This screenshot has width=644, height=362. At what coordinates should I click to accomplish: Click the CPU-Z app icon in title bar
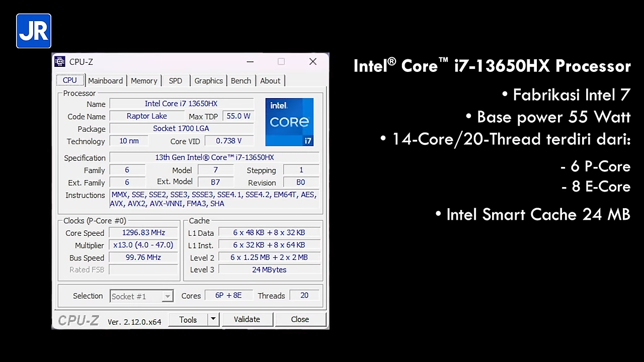click(60, 62)
